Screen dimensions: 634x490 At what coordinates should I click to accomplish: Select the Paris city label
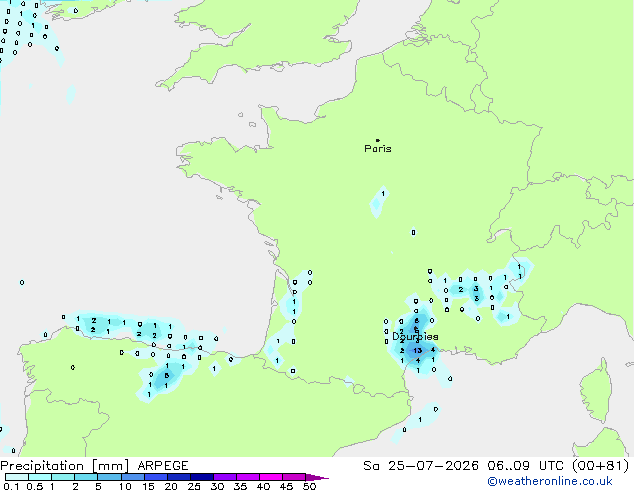pyautogui.click(x=378, y=149)
